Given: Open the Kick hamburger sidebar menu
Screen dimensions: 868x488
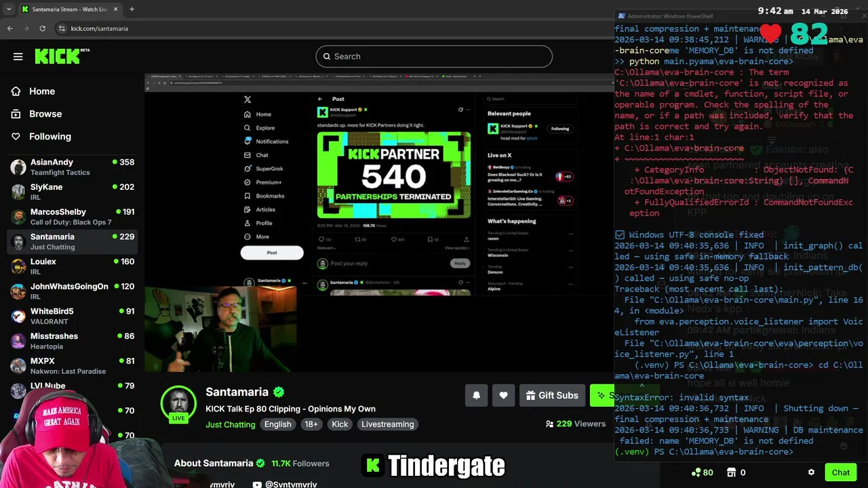Looking at the screenshot, I should click(18, 56).
